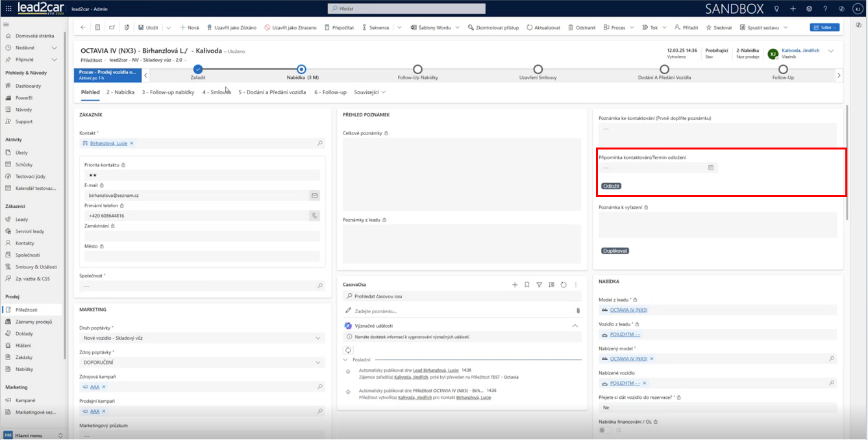
Task: Add a new timeline record with plus icon
Action: (x=515, y=285)
